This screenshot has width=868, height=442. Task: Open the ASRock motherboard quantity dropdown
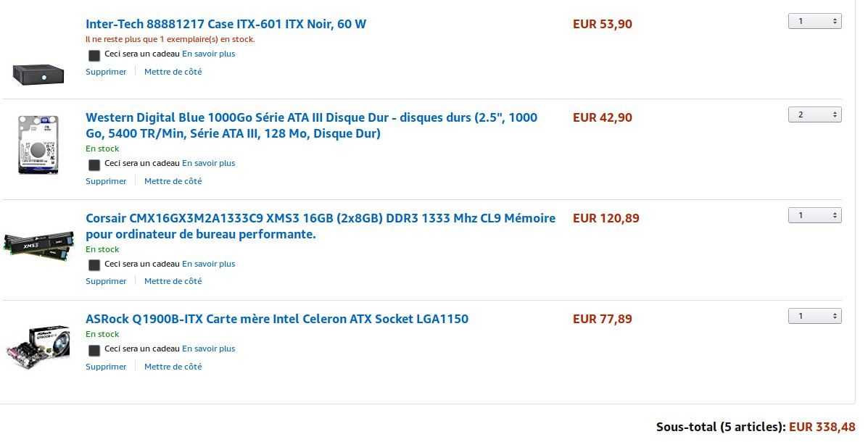(x=815, y=316)
